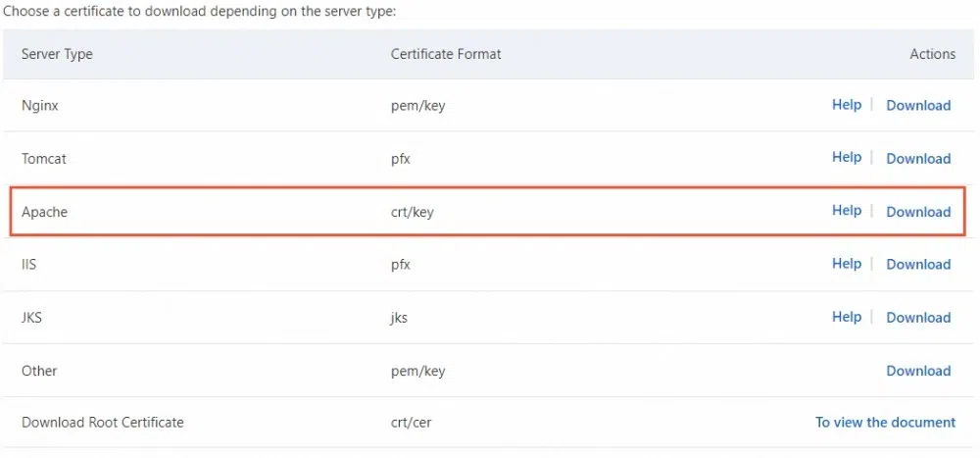Click the Certificate Format column header
Screen dimensions: 980x458
[x=446, y=54]
